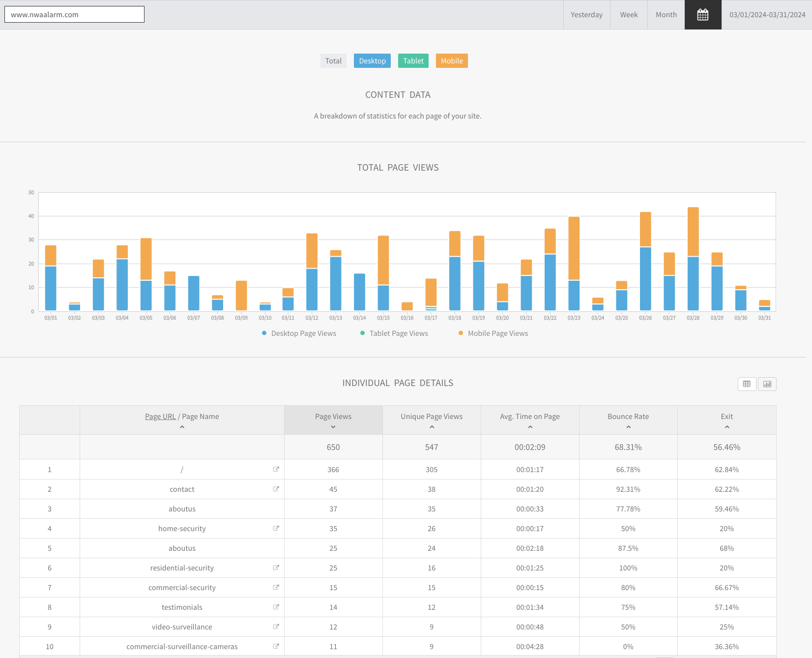The image size is (812, 658).
Task: Click the website URL input field
Action: (74, 15)
